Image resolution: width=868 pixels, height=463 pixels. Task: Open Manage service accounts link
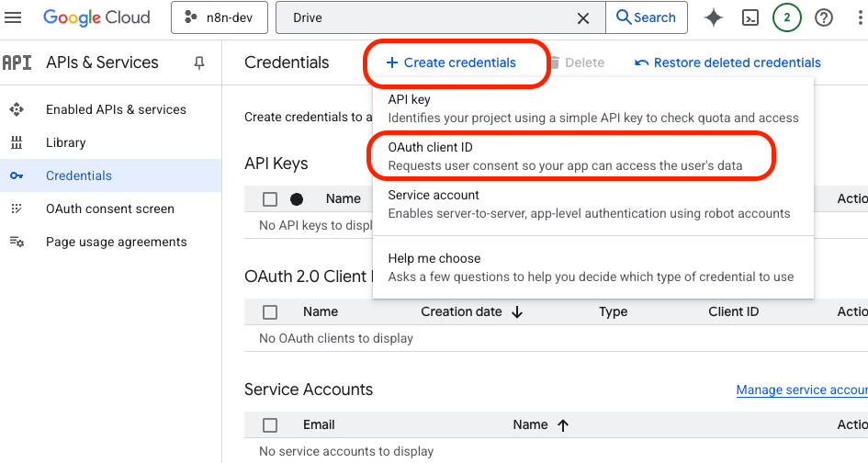802,390
